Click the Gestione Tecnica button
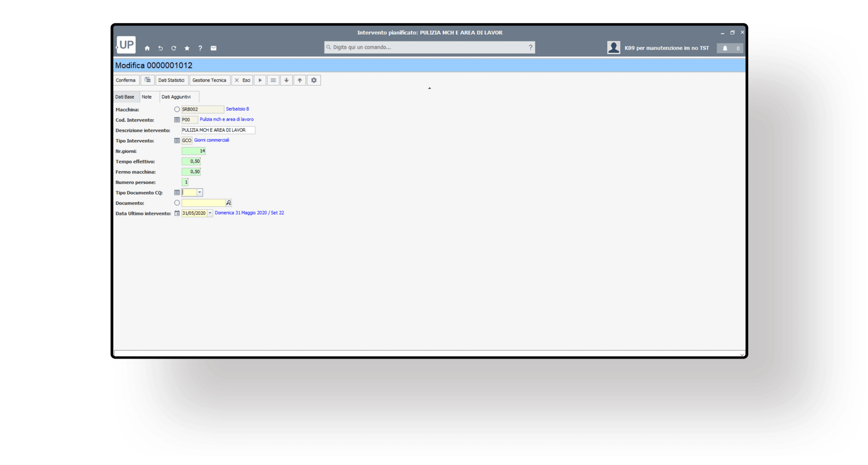This screenshot has height=465, width=868. click(x=209, y=80)
